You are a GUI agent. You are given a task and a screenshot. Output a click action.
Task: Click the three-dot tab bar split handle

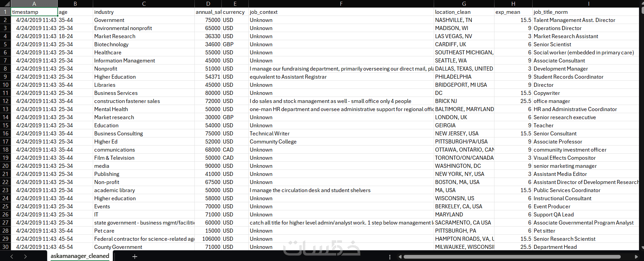390,257
